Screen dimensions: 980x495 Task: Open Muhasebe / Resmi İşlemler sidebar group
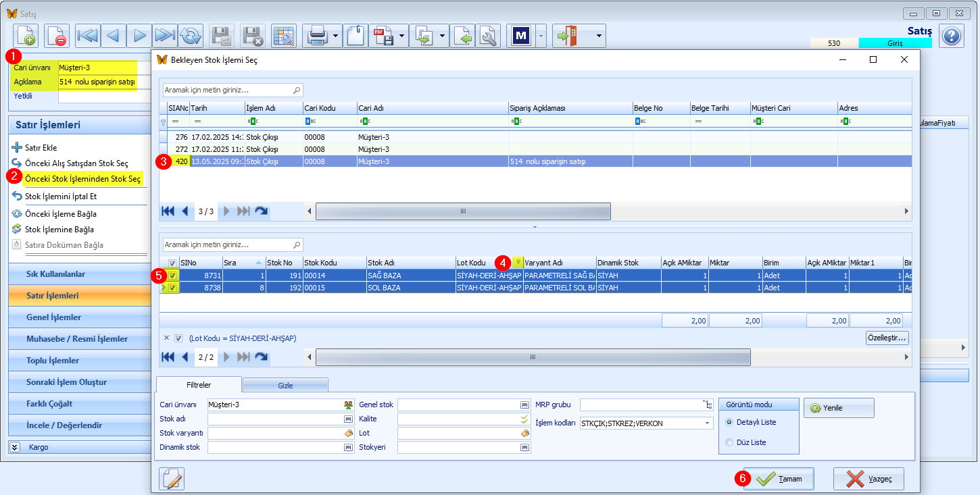click(79, 339)
